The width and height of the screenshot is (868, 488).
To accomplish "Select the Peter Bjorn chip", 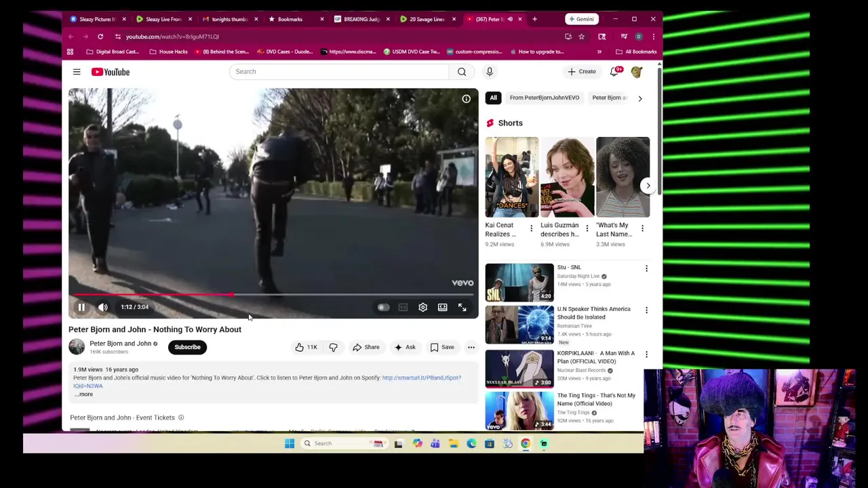I will click(x=609, y=98).
